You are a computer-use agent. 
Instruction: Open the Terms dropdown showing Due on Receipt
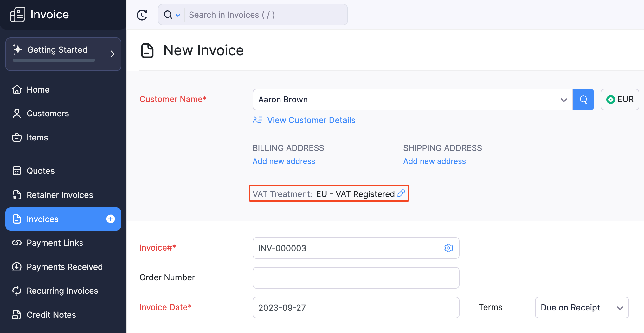[582, 308]
